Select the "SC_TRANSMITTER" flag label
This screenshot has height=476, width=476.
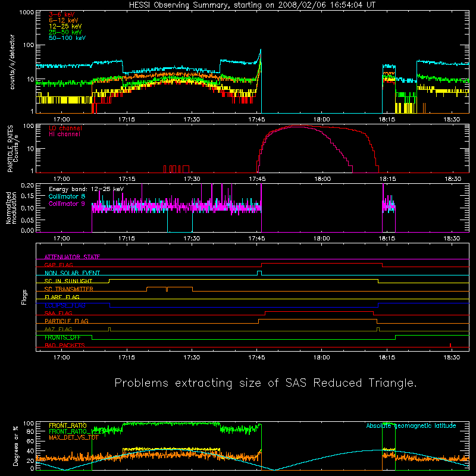69,289
